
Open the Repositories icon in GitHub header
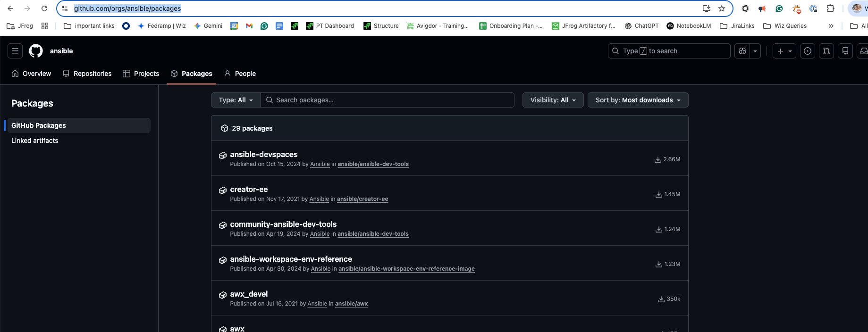pos(845,51)
